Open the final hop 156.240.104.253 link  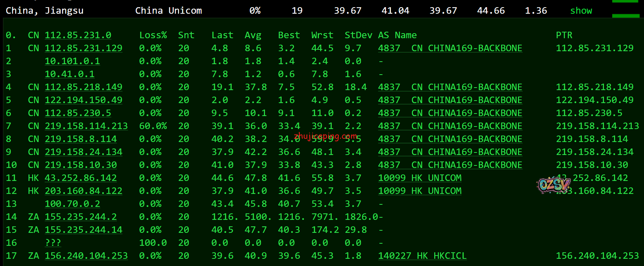[86, 256]
